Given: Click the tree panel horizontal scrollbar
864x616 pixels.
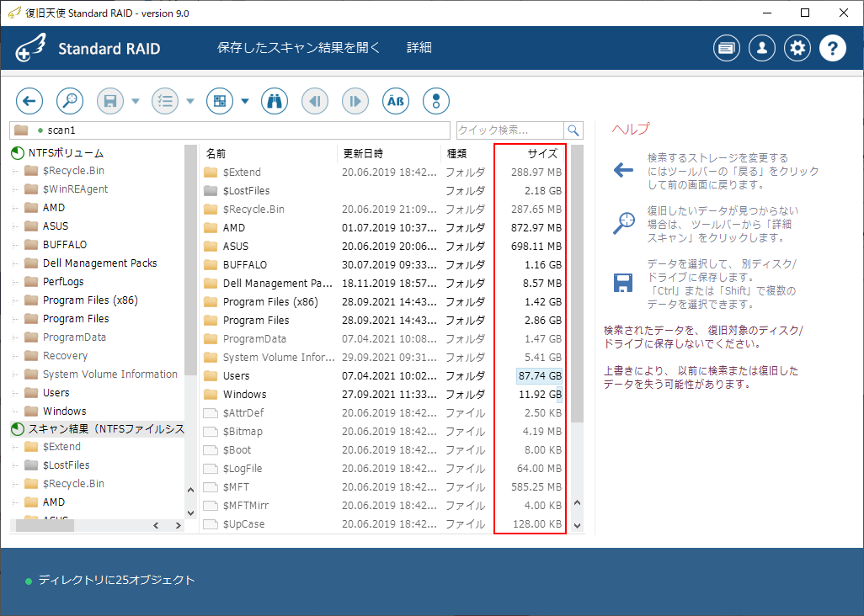Looking at the screenshot, I should tap(45, 526).
